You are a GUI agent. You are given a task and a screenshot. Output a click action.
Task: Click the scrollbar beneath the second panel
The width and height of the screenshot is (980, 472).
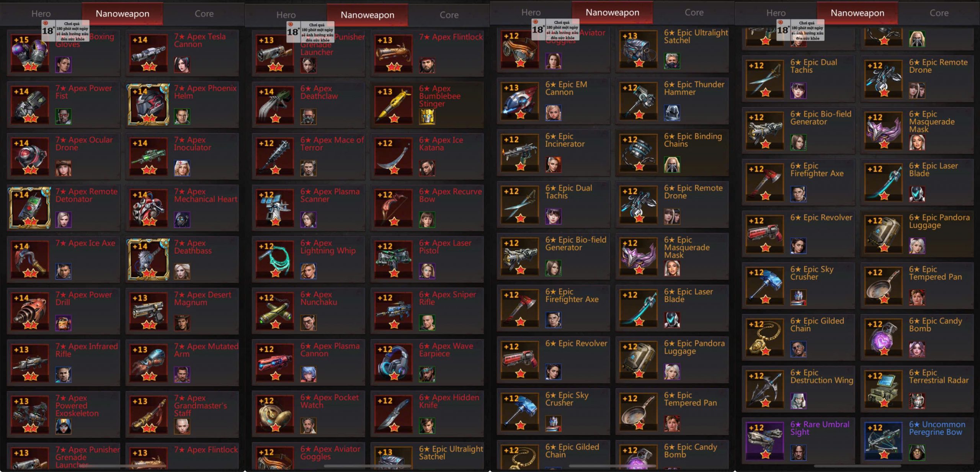367,466
